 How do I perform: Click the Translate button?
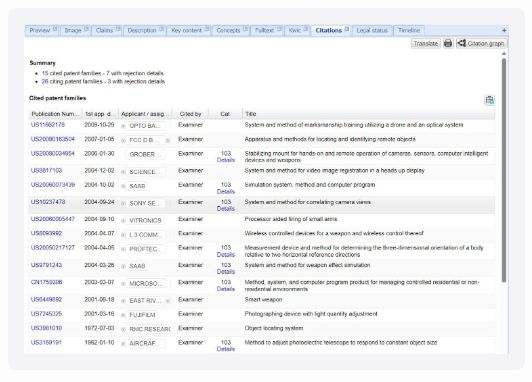click(x=425, y=43)
